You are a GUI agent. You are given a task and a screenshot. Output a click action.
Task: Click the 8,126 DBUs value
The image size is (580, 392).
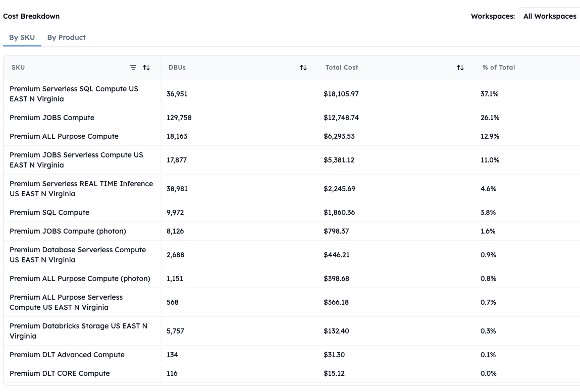click(175, 231)
